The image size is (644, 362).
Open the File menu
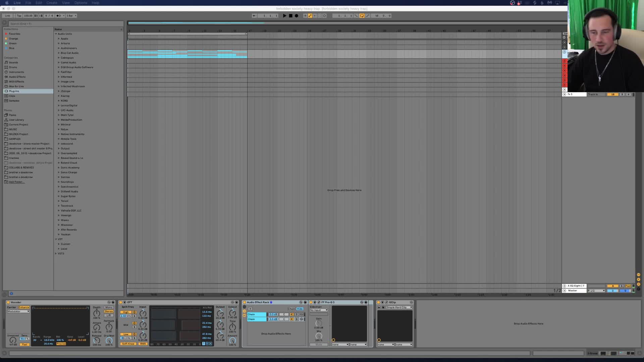[28, 3]
